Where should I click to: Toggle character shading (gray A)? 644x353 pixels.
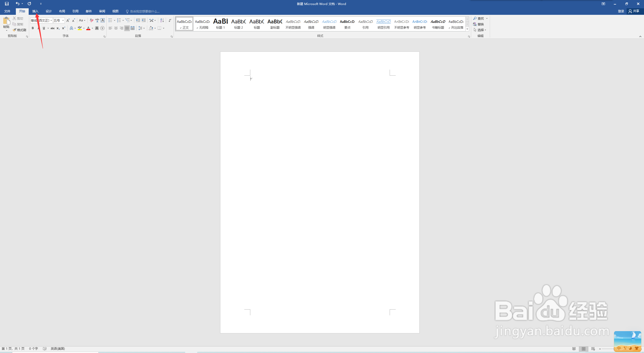(97, 28)
